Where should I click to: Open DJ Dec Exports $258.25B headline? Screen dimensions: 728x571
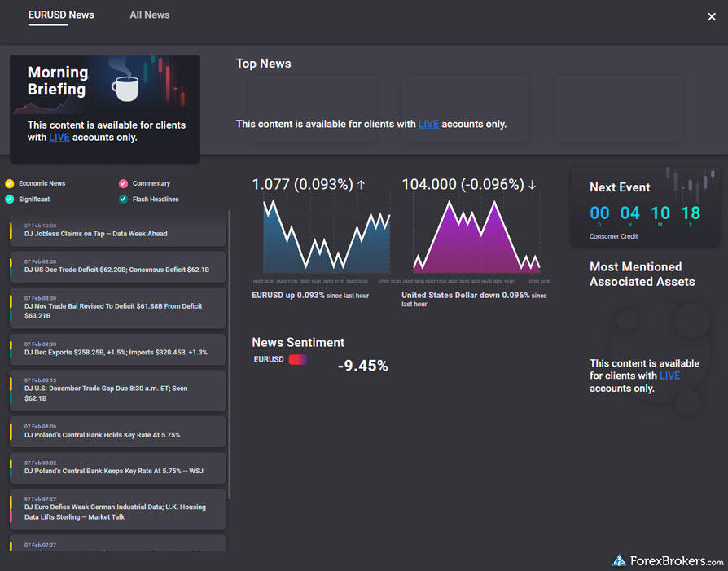[117, 349]
